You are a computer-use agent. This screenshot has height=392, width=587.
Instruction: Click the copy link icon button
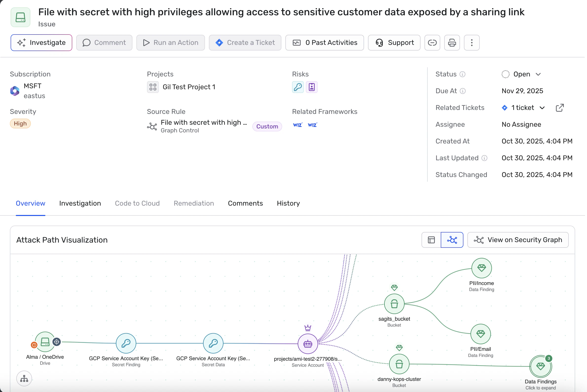(x=432, y=43)
